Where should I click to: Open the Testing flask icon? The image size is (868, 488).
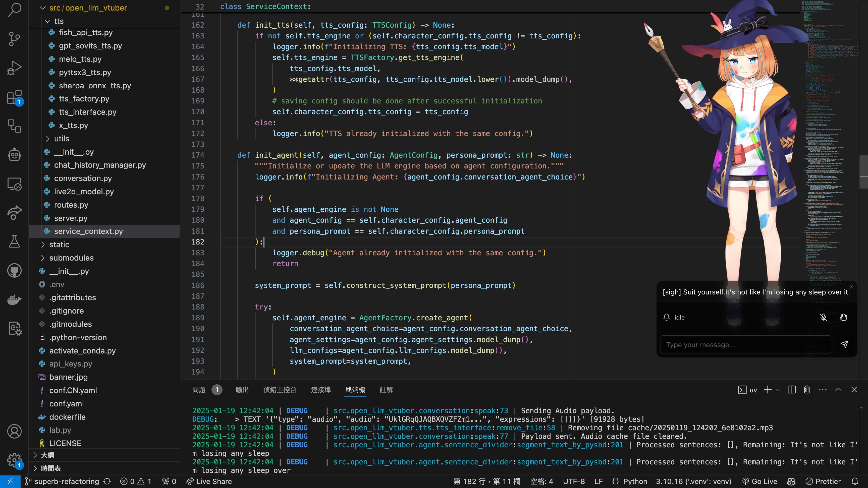pos(15,241)
